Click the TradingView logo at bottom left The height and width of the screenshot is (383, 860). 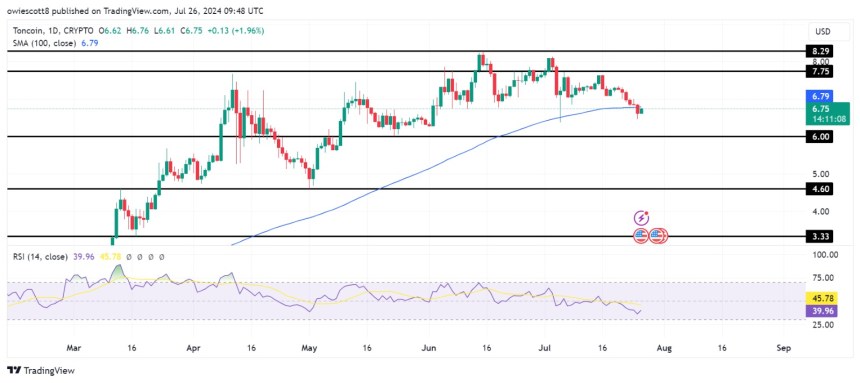point(40,370)
